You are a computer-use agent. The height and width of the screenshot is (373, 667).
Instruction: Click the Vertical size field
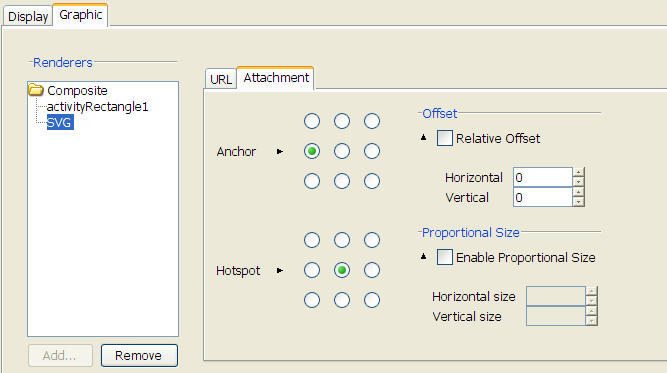click(556, 316)
